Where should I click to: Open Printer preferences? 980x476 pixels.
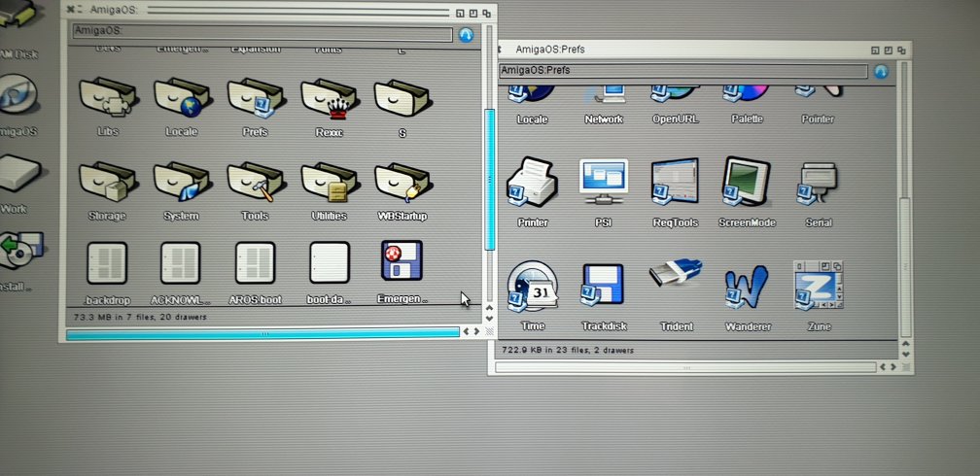point(532,183)
